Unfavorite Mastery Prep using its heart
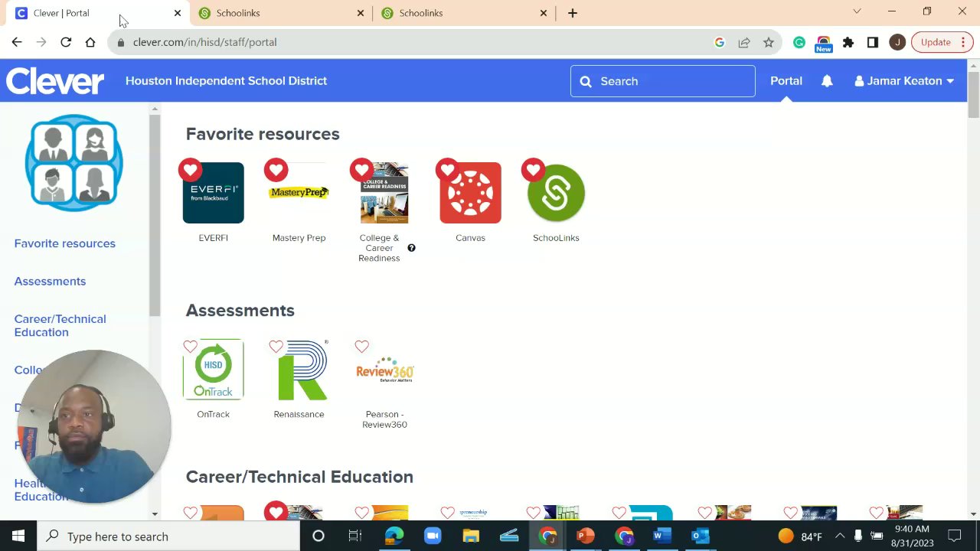980x551 pixels. (x=276, y=170)
